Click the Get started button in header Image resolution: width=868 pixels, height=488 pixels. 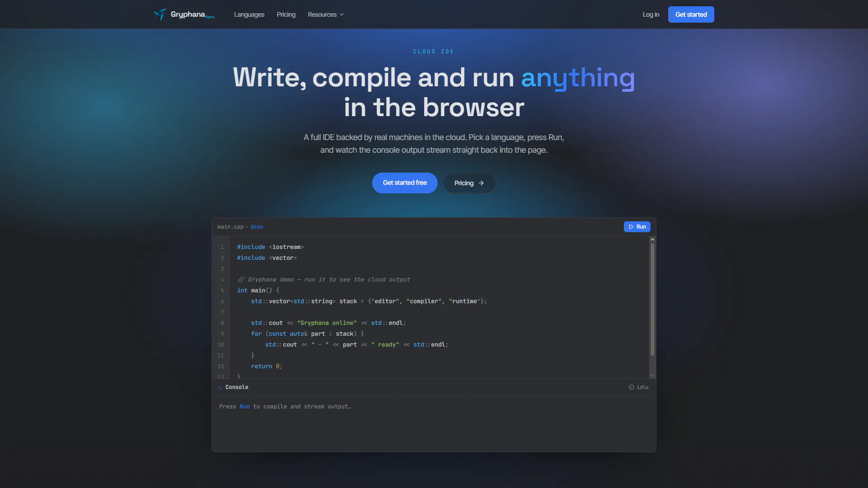[691, 14]
